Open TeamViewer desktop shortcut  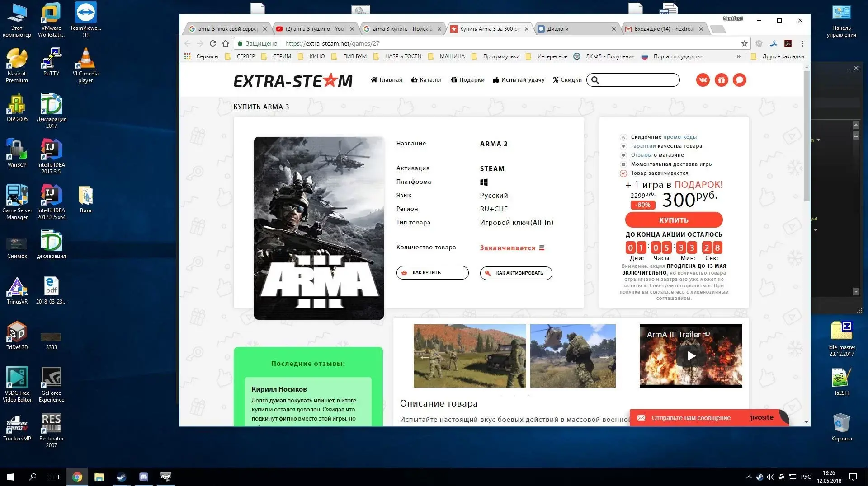tap(85, 20)
